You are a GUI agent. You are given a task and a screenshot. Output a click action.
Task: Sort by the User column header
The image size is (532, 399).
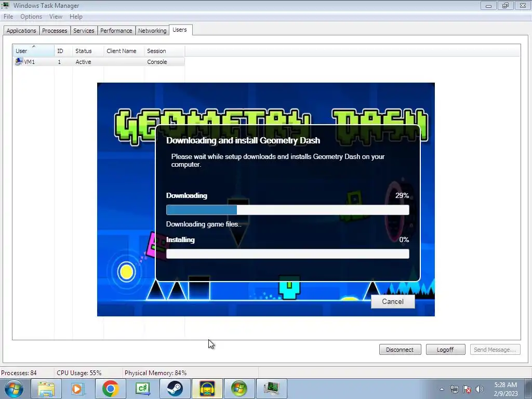[x=33, y=51]
